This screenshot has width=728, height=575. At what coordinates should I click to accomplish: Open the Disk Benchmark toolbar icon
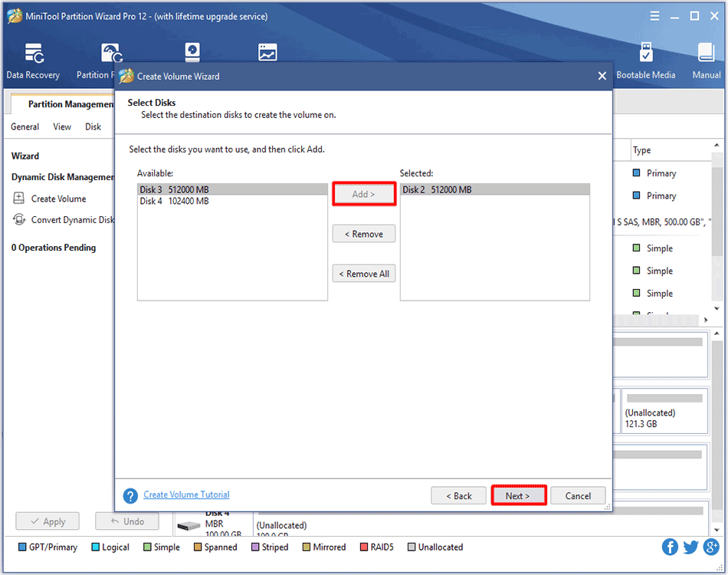[192, 52]
